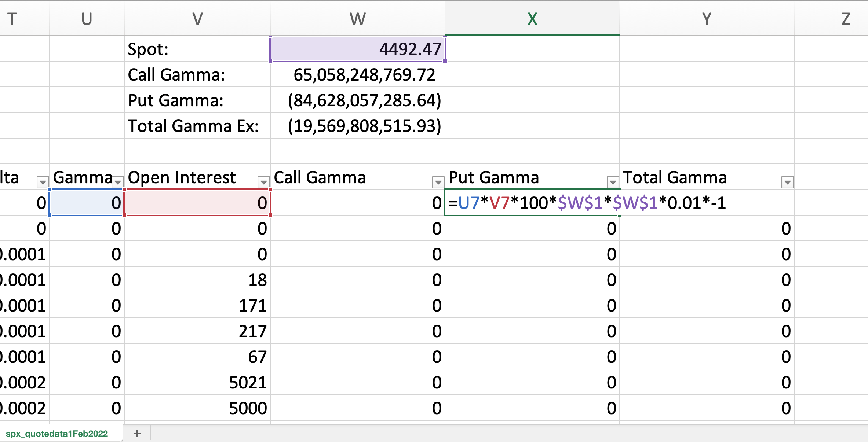The image size is (868, 442).
Task: Select the Call Gamma total cell 65,058,248,769.72
Action: (x=357, y=74)
